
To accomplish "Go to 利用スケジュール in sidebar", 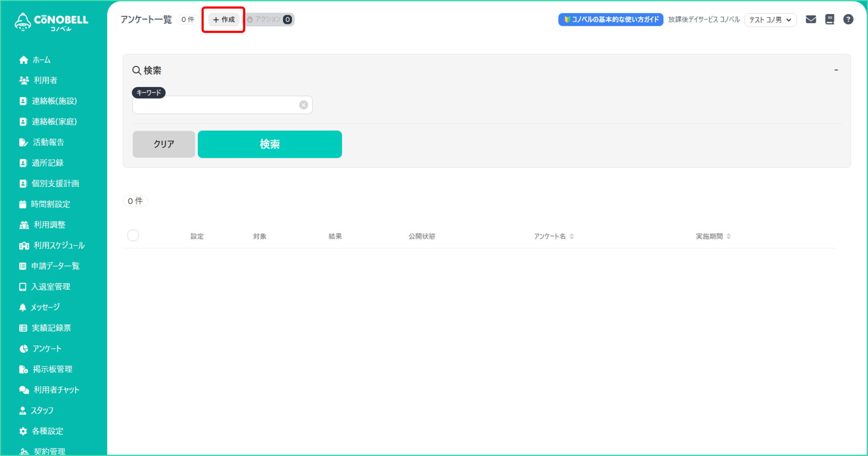I will click(59, 245).
